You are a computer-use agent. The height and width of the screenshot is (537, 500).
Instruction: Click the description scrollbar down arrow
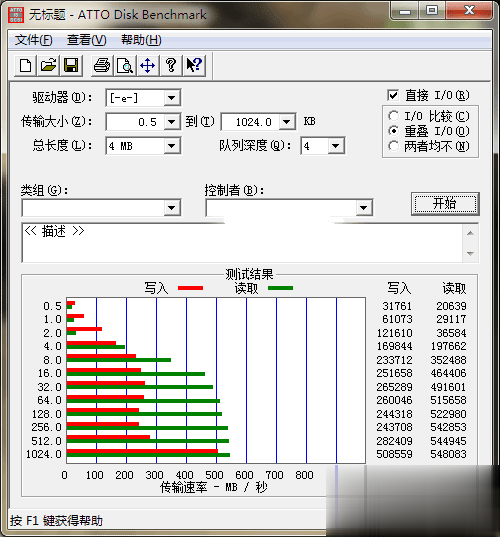pyautogui.click(x=471, y=253)
